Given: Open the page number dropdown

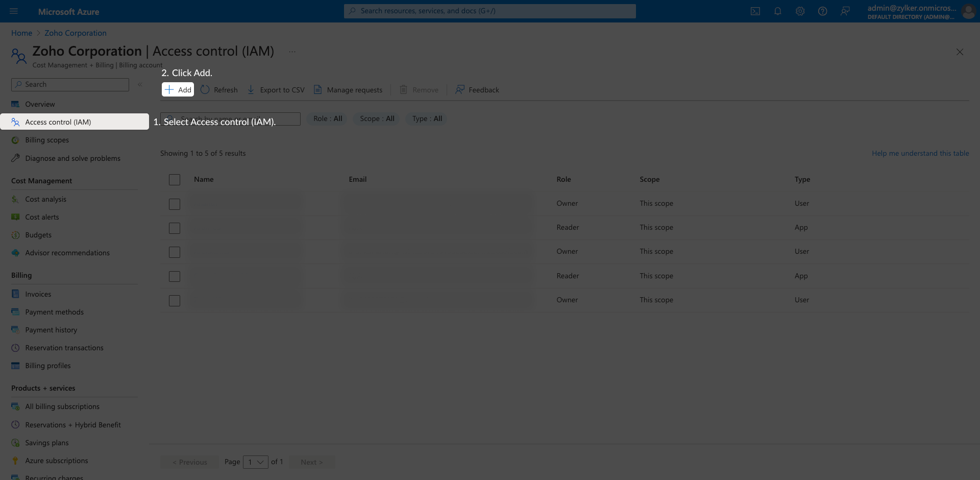Looking at the screenshot, I should click(x=256, y=462).
